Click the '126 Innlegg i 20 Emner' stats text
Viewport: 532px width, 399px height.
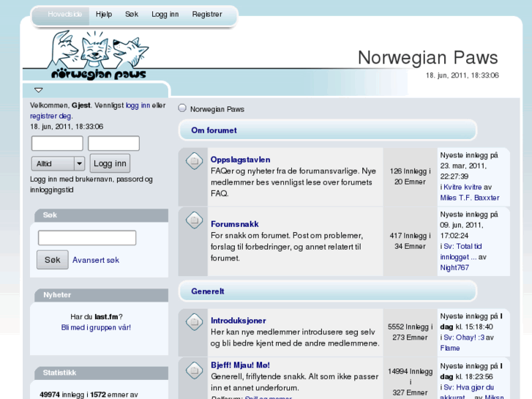(x=410, y=176)
